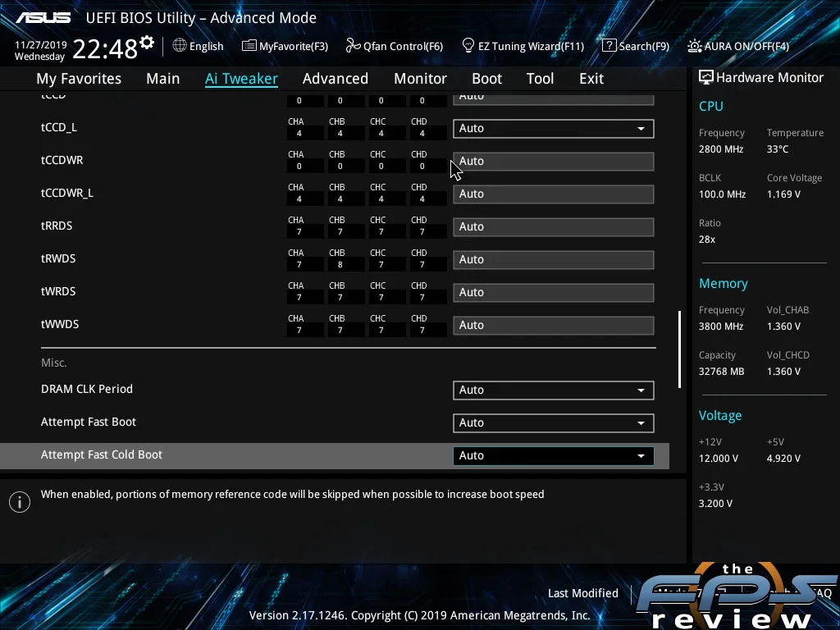Click the Ratio value 28x

tap(707, 240)
